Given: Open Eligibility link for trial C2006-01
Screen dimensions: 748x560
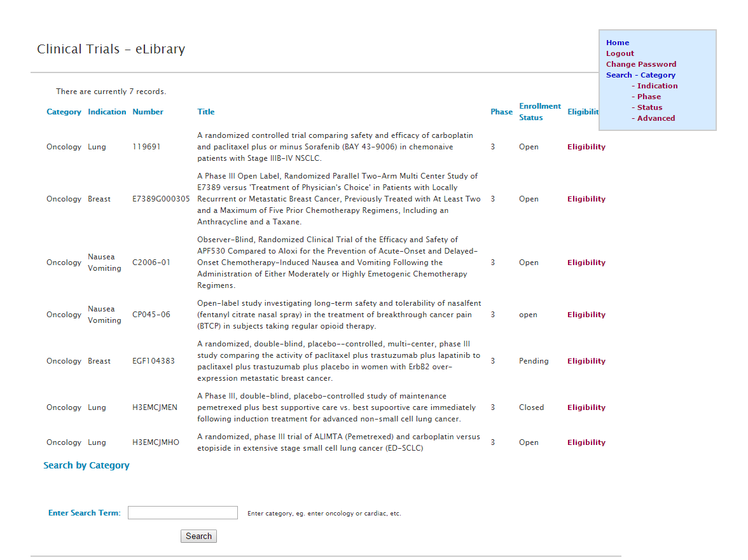Looking at the screenshot, I should pos(586,263).
